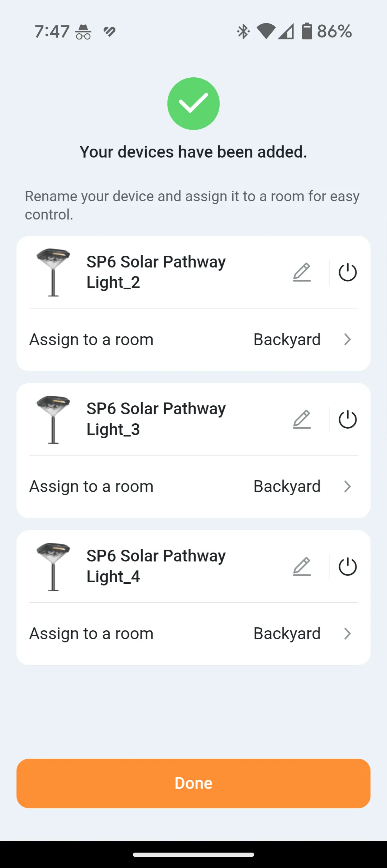Tap the Light_3 pathway lamp thumbnail
Image resolution: width=387 pixels, height=868 pixels.
pyautogui.click(x=53, y=420)
